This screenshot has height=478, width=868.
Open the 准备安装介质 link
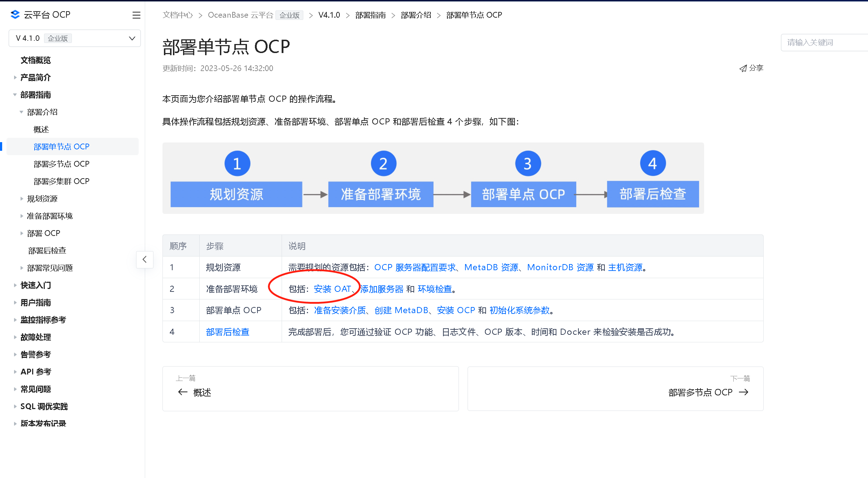[340, 310]
